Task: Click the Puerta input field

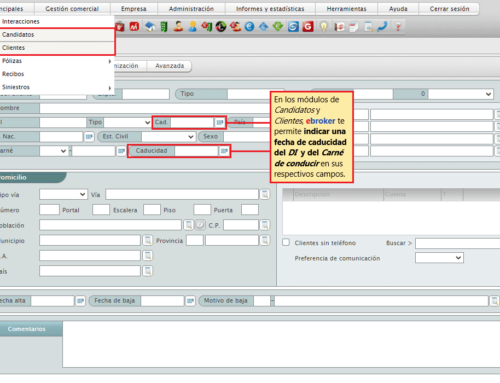Action: pos(250,210)
